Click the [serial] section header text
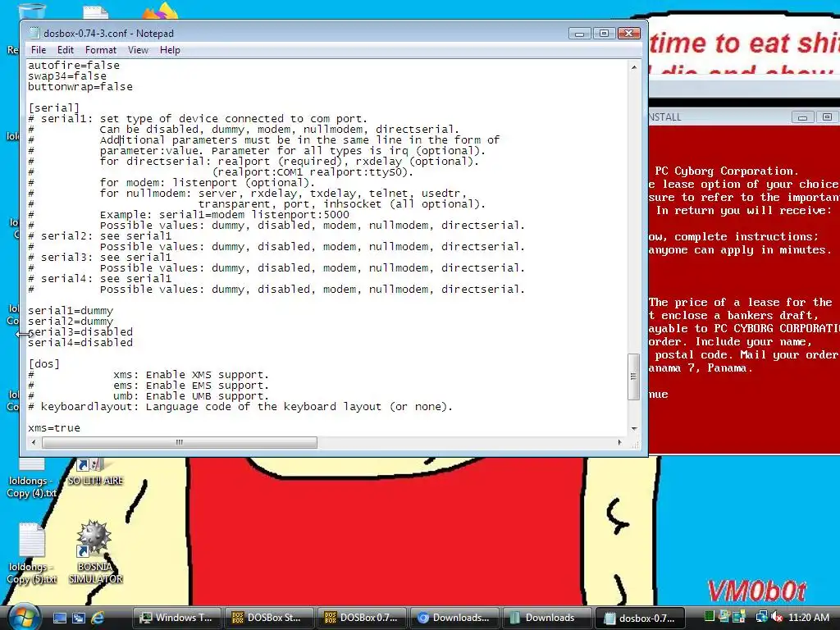 53,107
